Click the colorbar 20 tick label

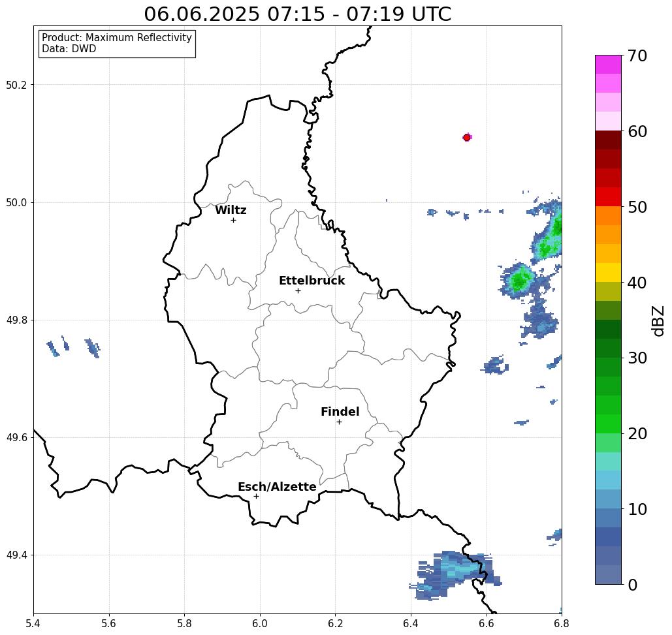637,433
